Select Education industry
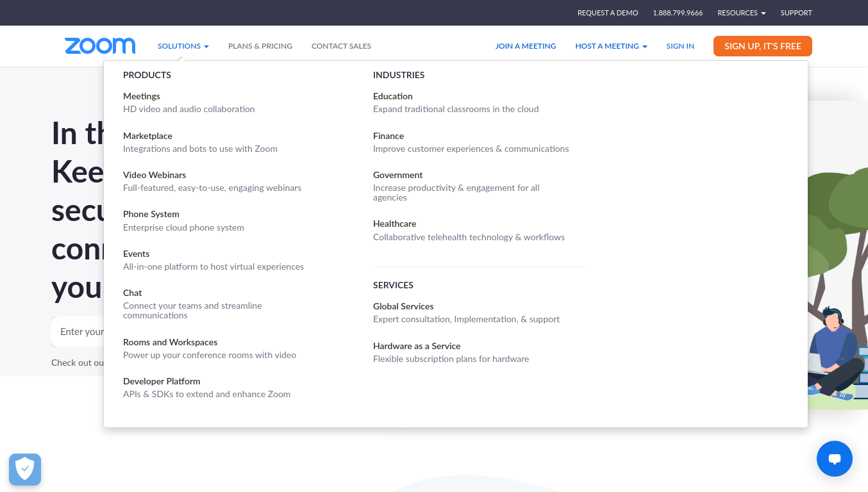Viewport: 868px width, 492px height. click(393, 96)
